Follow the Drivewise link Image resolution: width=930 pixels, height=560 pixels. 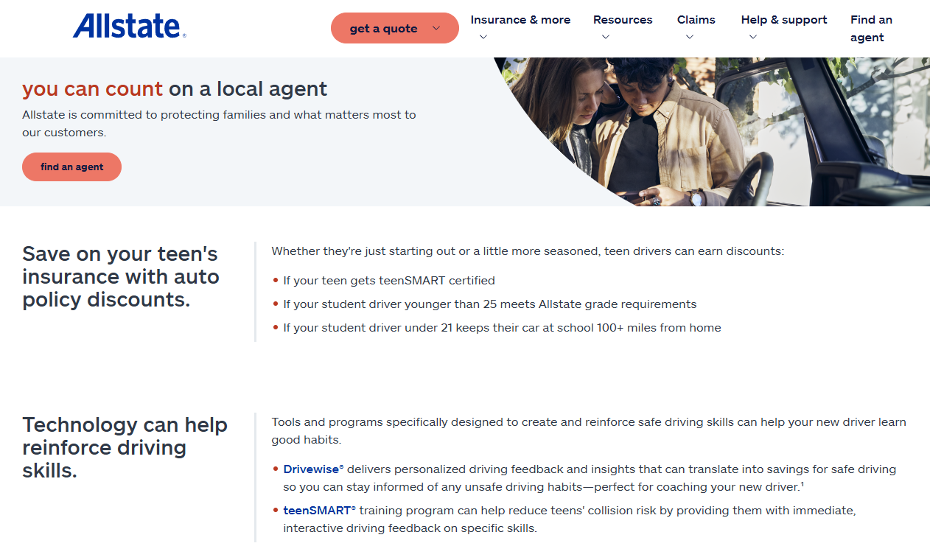coord(313,469)
